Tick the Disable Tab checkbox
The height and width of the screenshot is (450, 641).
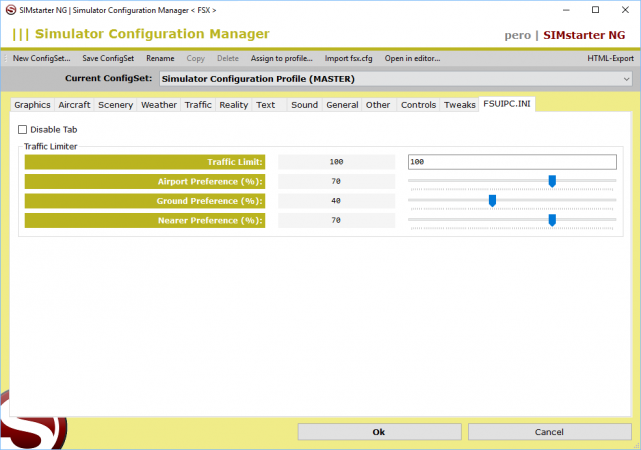(x=22, y=130)
